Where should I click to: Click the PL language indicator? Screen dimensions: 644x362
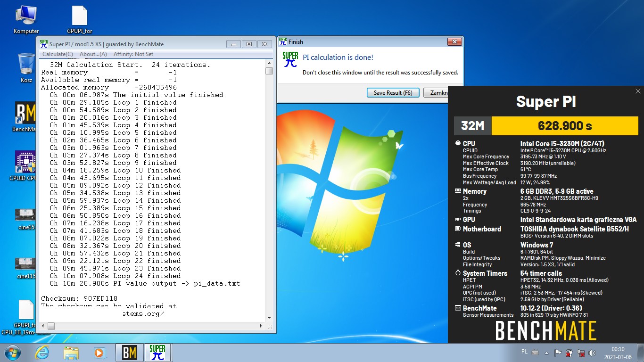525,352
